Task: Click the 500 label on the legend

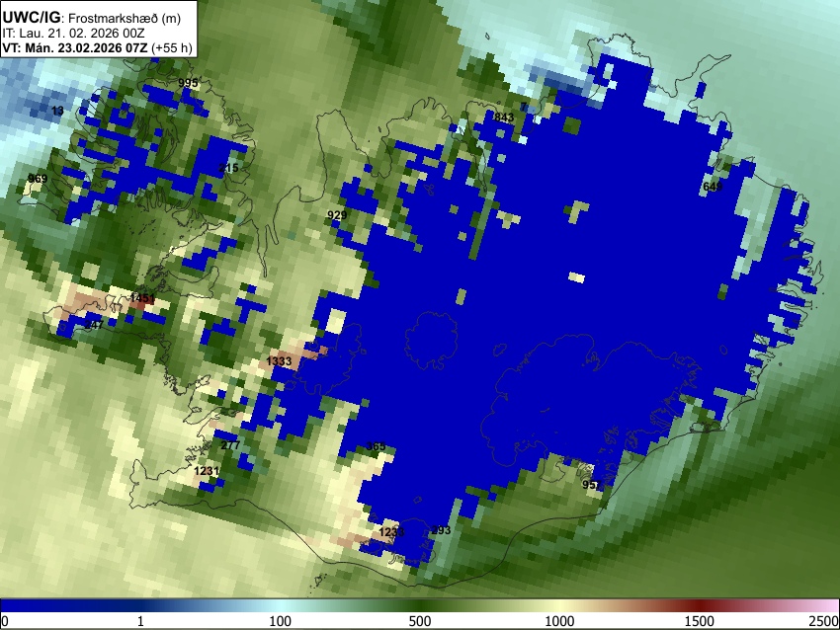Action: coord(419,621)
